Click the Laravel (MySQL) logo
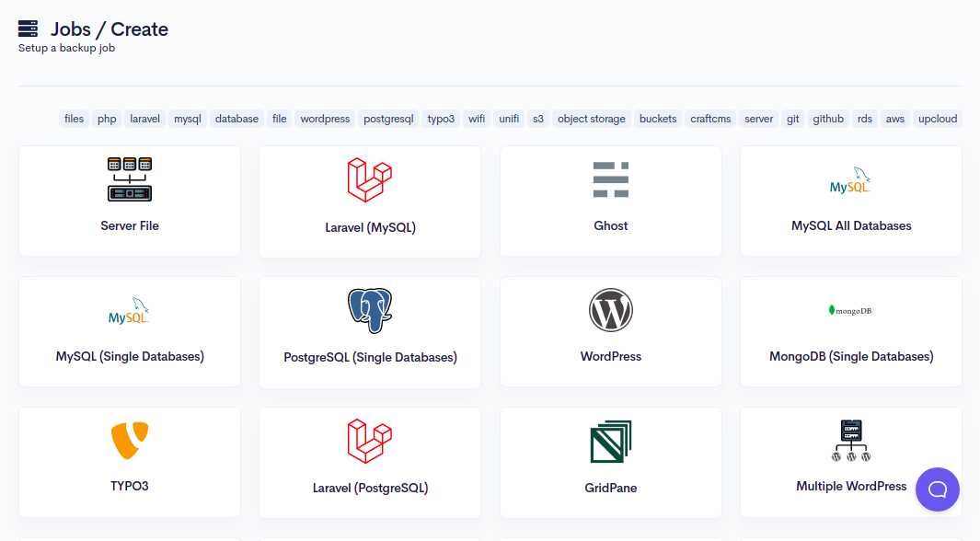 (x=370, y=180)
